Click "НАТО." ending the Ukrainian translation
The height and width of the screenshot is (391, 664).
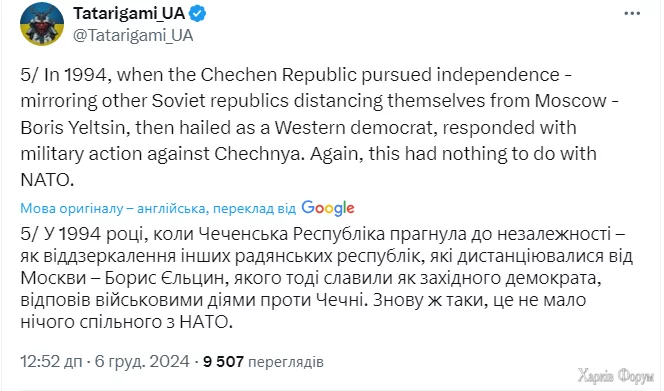[x=206, y=322]
